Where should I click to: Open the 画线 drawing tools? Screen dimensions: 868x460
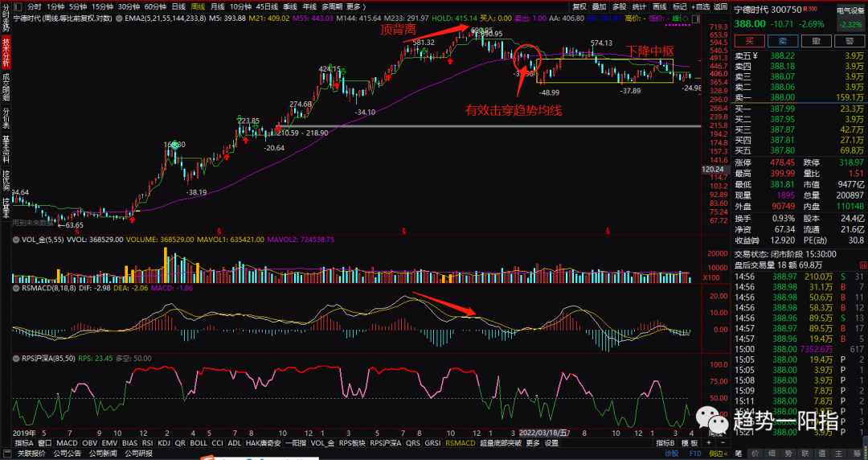point(659,6)
